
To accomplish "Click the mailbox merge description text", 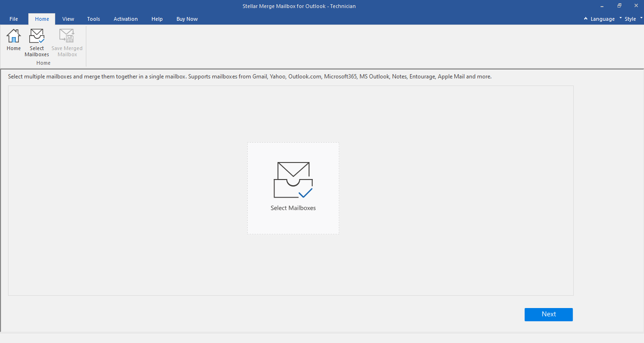I will pos(250,77).
